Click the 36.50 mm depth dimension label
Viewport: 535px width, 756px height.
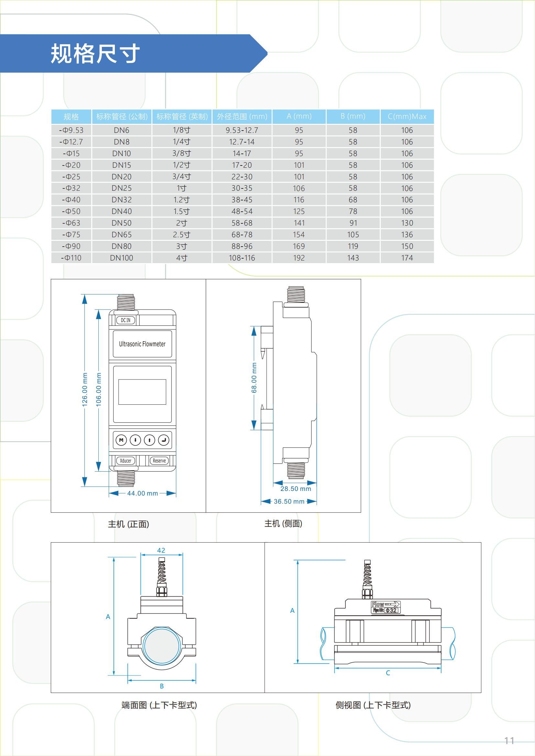click(x=289, y=502)
